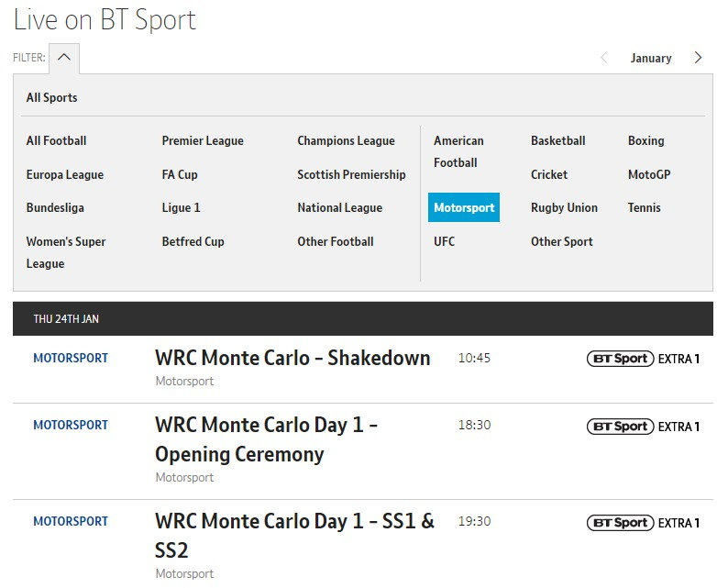The width and height of the screenshot is (717, 588).
Task: Open WRC Monte Carlo Day 1 Opening Ceremony
Action: pos(266,439)
